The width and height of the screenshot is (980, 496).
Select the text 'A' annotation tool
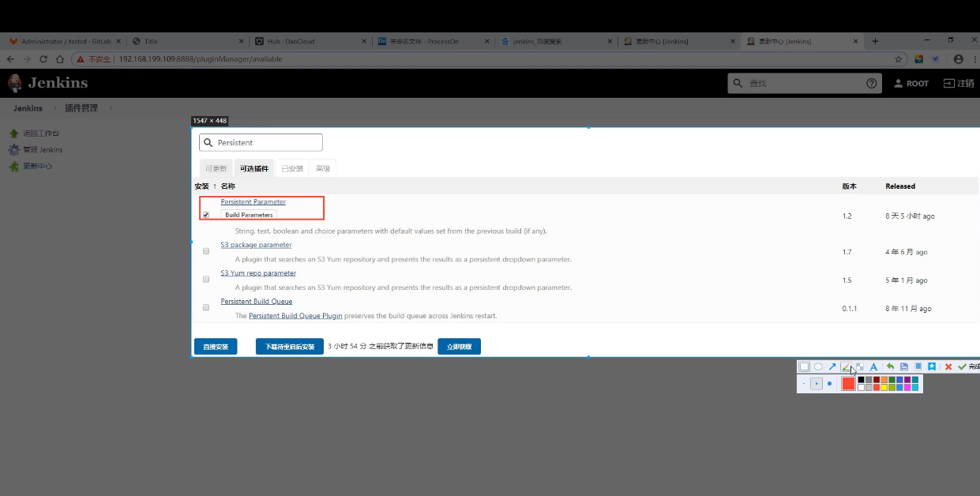coord(873,366)
